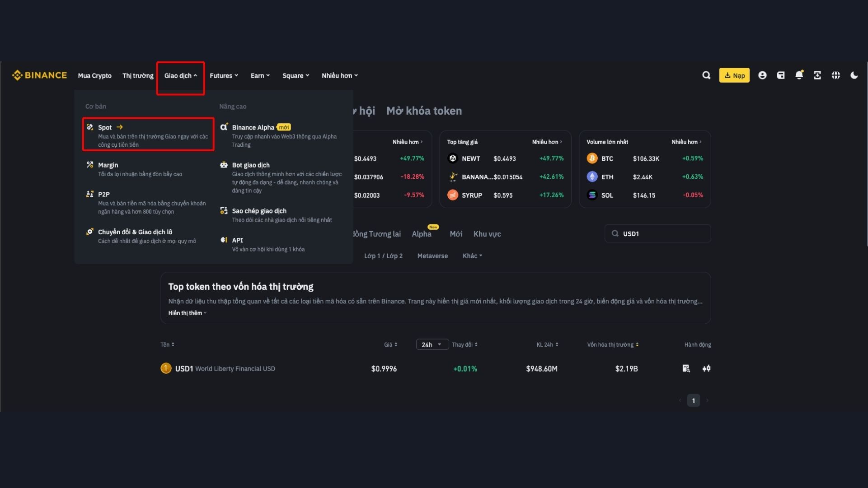Click the yellow Nạp deposit button
The height and width of the screenshot is (488, 868).
[734, 75]
